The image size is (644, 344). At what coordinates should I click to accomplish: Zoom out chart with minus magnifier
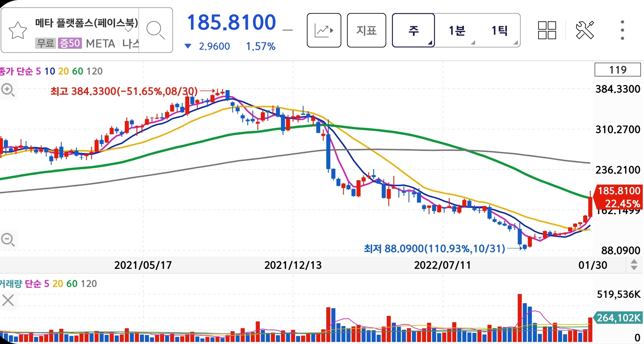coord(8,240)
